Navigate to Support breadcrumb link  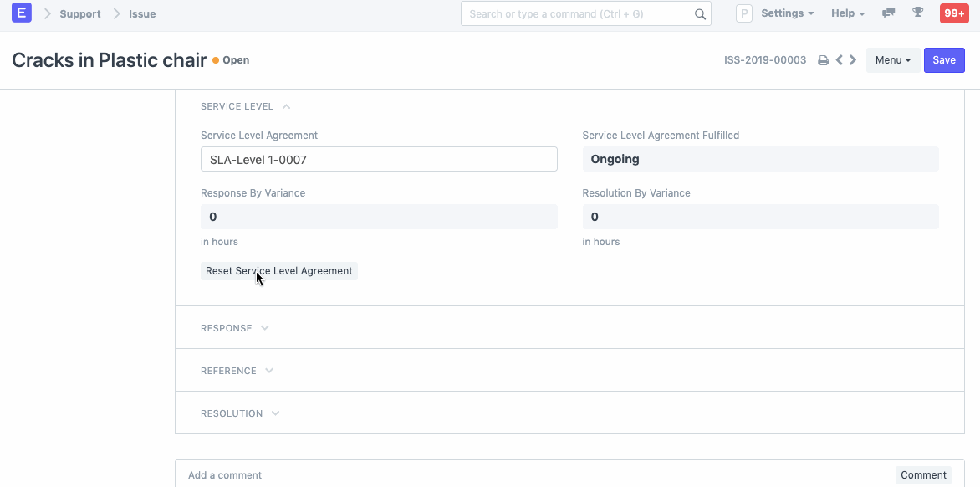tap(80, 14)
